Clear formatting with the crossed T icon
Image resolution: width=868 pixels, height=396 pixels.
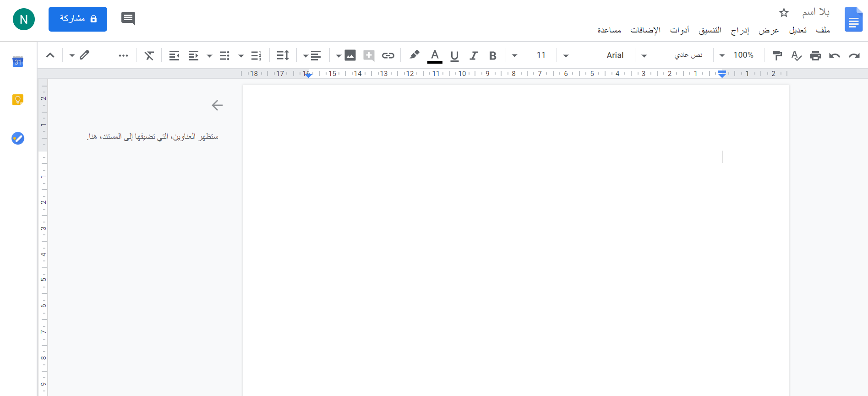(149, 55)
